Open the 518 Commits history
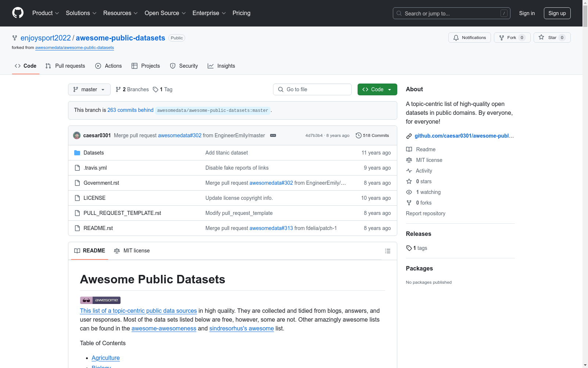 pyautogui.click(x=372, y=135)
